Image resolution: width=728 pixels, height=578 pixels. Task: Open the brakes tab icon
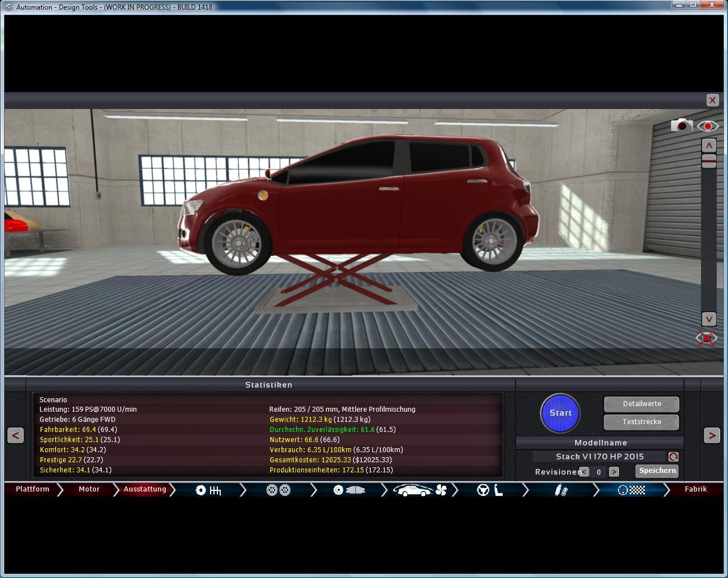point(349,490)
